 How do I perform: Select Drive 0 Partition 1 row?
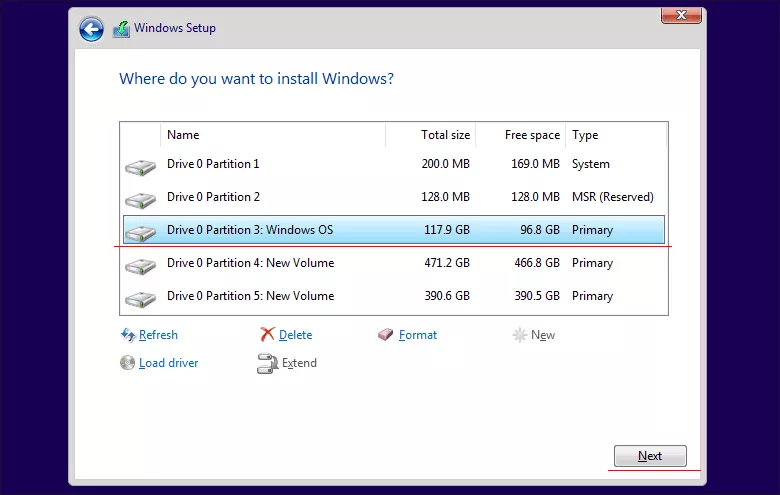[x=393, y=164]
